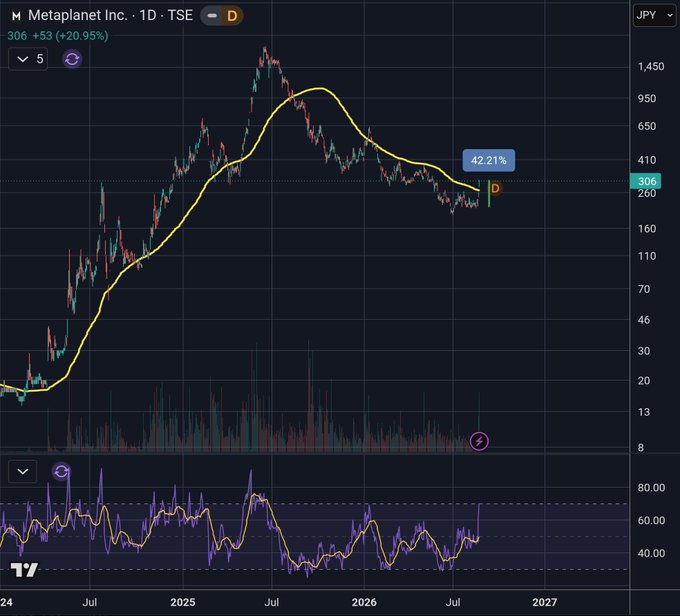The width and height of the screenshot is (680, 616).
Task: Click the 30 price axis label
Action: coord(644,351)
